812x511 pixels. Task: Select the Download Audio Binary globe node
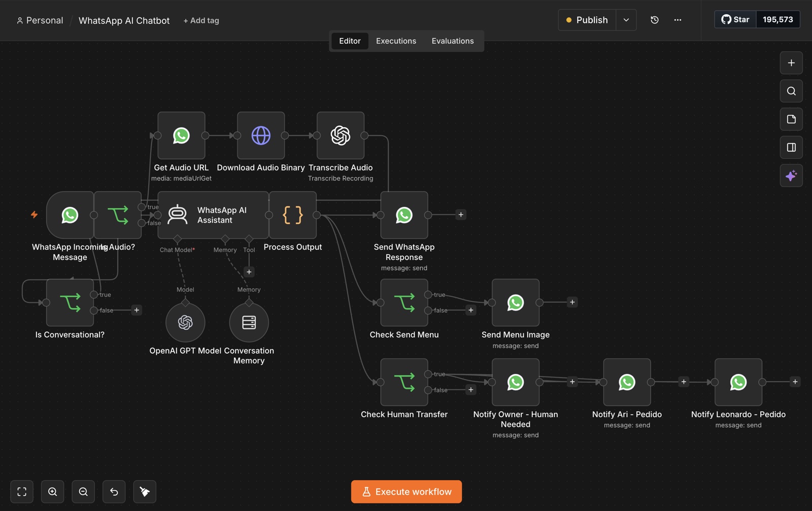[261, 135]
